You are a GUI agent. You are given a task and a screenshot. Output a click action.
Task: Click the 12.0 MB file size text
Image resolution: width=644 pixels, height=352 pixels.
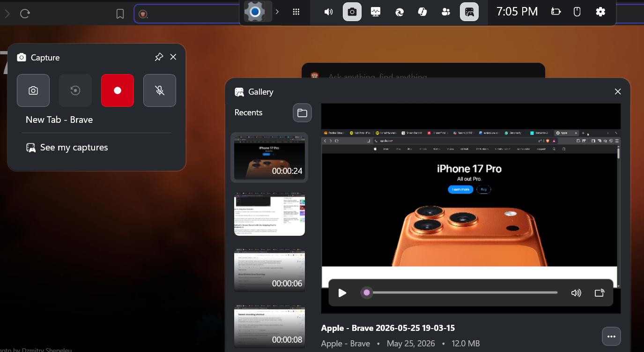click(466, 344)
